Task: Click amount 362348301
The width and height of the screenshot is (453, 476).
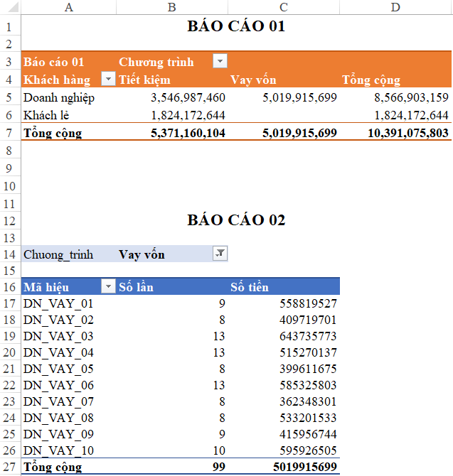Action: (308, 401)
